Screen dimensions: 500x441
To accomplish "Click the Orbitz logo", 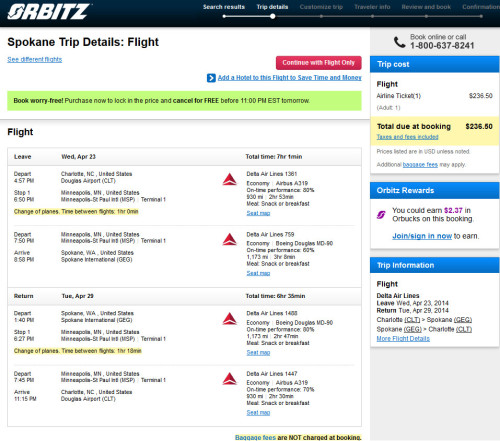I will [49, 12].
